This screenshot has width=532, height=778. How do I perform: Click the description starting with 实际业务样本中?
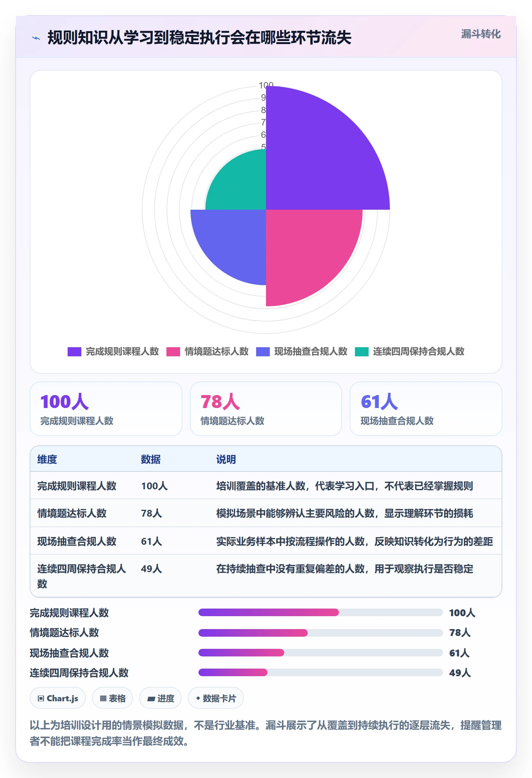pos(355,541)
